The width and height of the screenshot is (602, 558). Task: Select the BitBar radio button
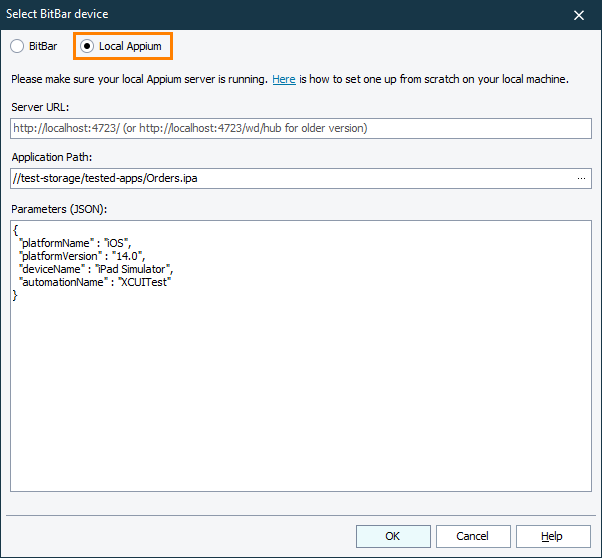tap(17, 47)
